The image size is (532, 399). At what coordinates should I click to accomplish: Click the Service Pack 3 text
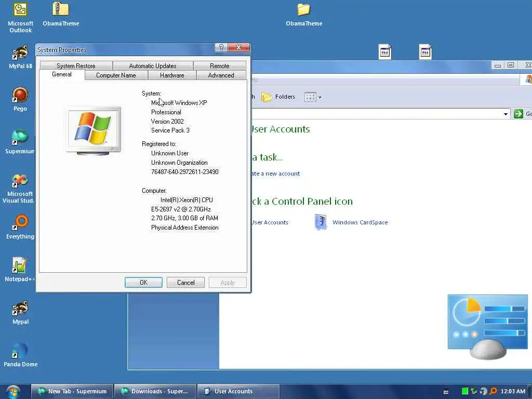tap(170, 130)
